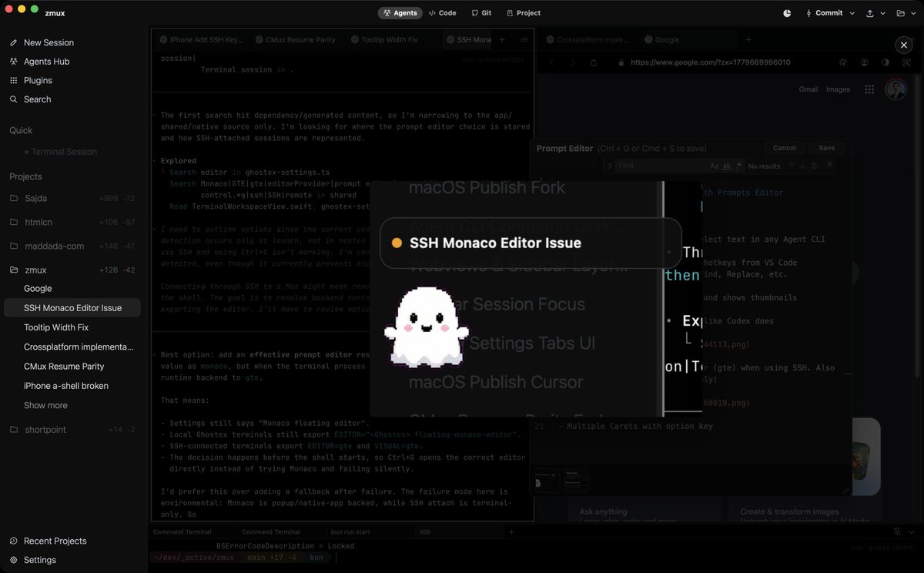Toggle regex search in Find bar
This screenshot has height=573, width=924.
739,166
